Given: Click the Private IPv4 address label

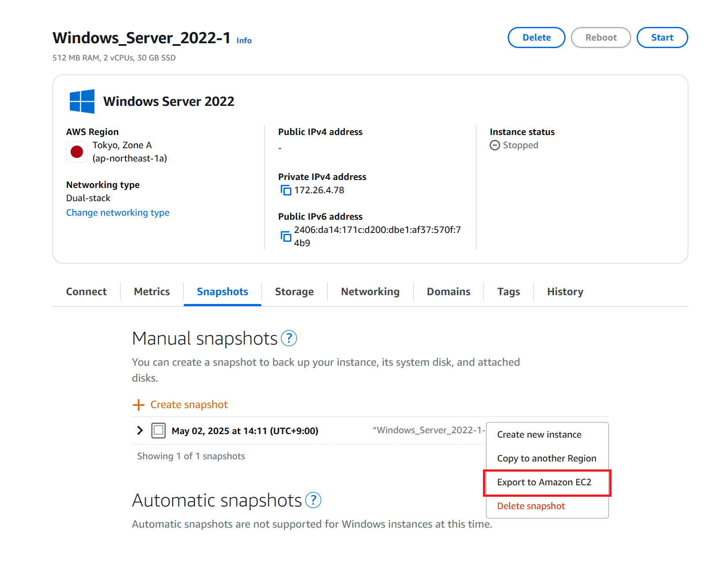Looking at the screenshot, I should (322, 177).
